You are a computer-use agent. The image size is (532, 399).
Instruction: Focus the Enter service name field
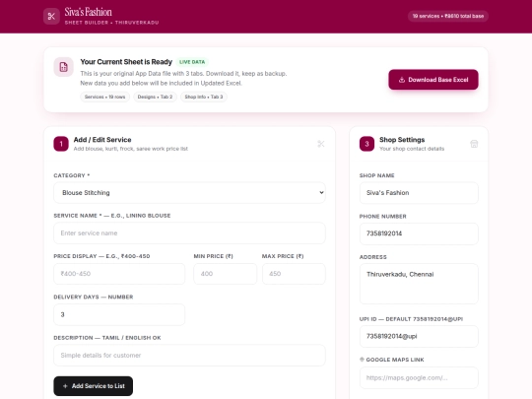tap(189, 233)
